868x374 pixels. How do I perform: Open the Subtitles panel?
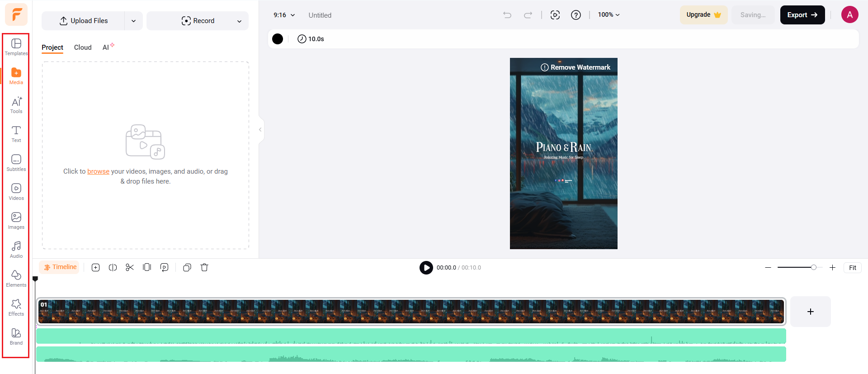click(x=16, y=163)
